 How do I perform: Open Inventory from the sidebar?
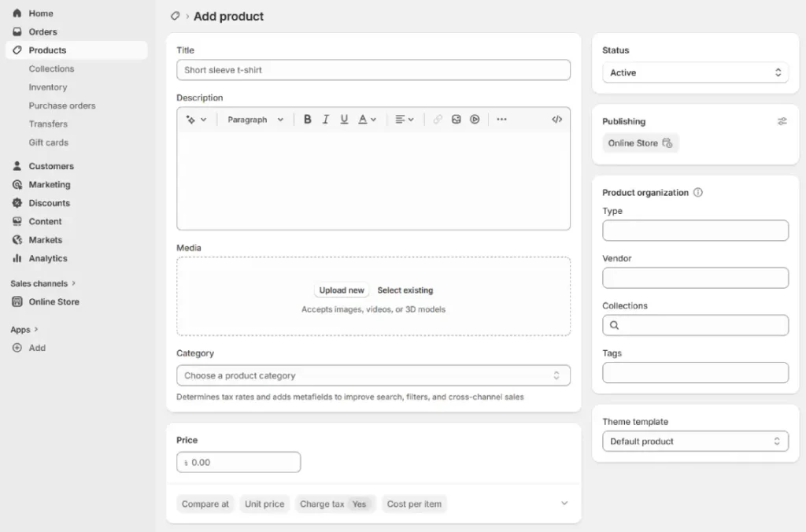(48, 87)
